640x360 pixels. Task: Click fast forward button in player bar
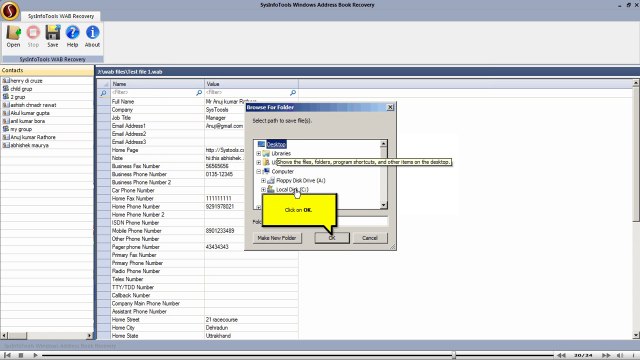coord(606,355)
